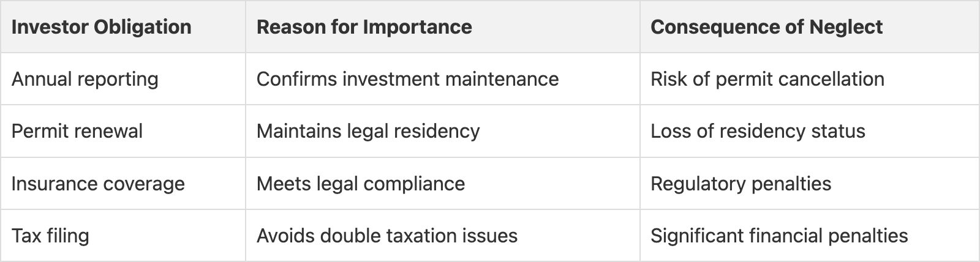Click the Investor Obligation column header
The height and width of the screenshot is (262, 980).
[x=101, y=27]
